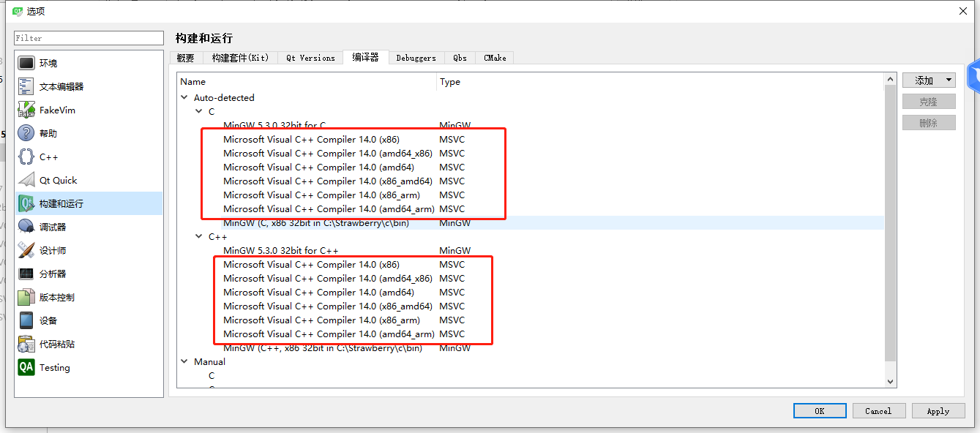Select the 设计师 brush icon
Viewport: 980px width, 433px height.
26,249
